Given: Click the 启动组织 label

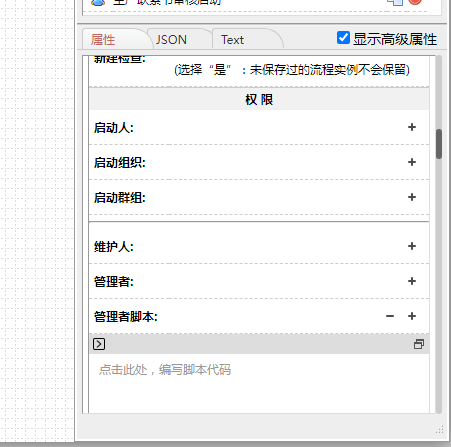Looking at the screenshot, I should coord(120,163).
